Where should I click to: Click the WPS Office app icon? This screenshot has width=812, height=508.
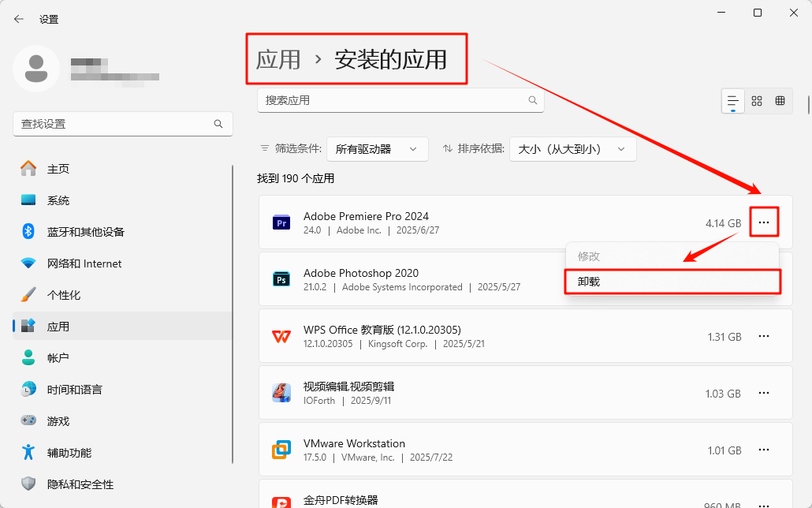pos(281,336)
